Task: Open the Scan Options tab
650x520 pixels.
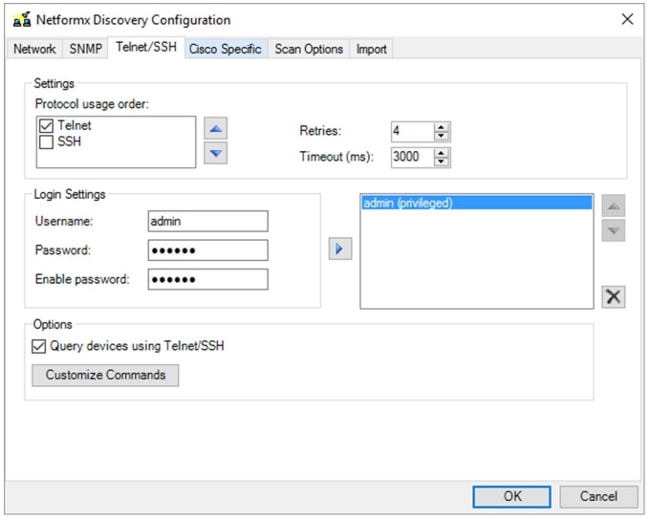Action: click(x=309, y=49)
